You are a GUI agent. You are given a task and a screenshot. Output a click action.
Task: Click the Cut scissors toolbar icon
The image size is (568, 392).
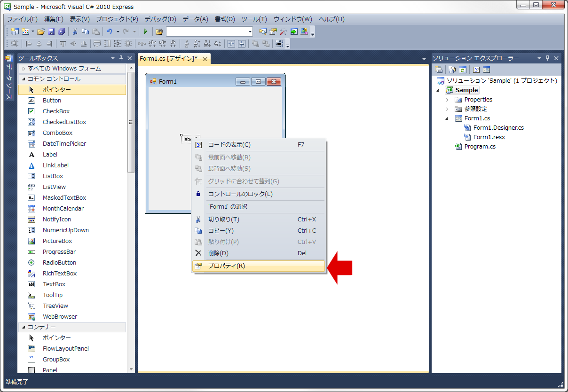74,31
